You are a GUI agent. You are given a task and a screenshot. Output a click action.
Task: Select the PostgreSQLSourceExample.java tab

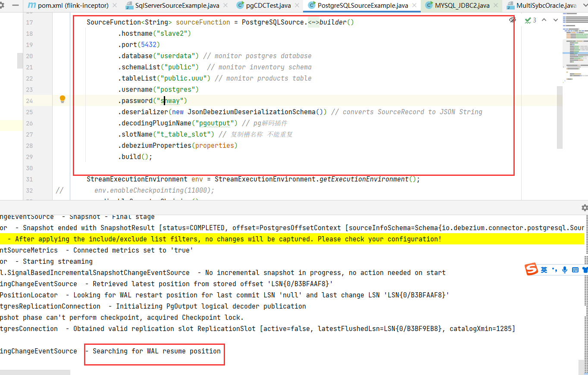pyautogui.click(x=362, y=6)
